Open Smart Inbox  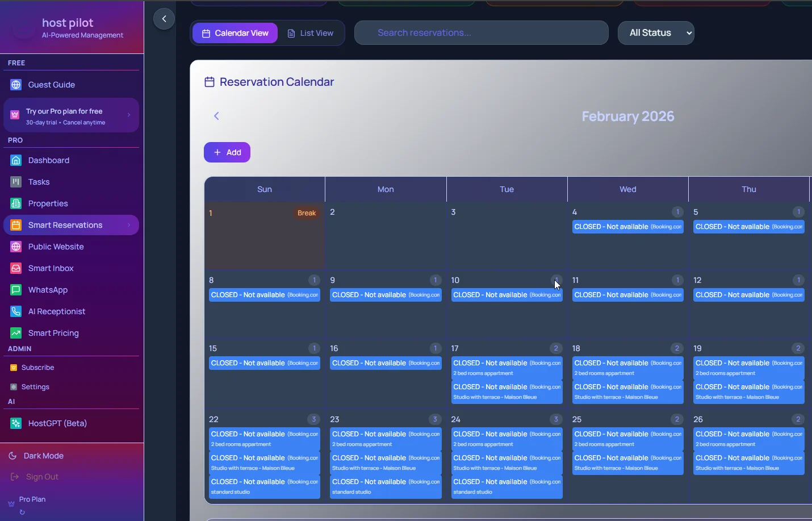coord(50,268)
